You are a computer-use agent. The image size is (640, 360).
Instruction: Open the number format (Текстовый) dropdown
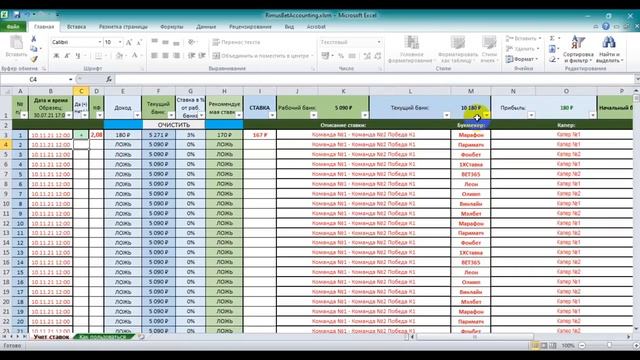click(x=379, y=42)
